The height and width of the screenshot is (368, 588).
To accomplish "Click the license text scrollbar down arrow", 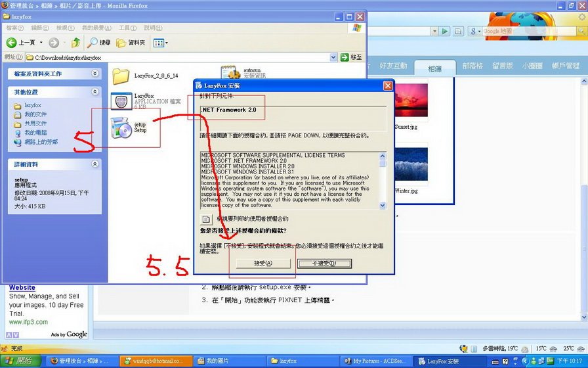I will (x=383, y=206).
